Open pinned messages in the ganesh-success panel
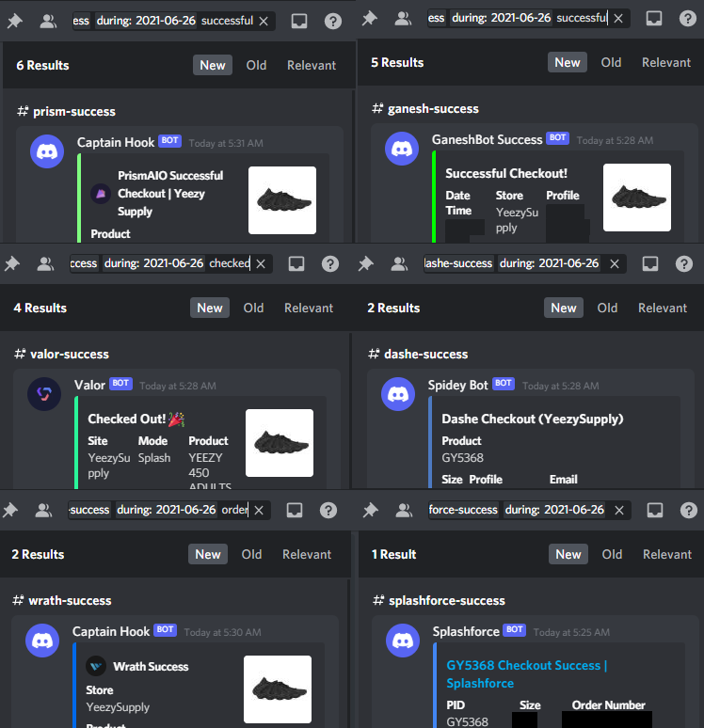 [x=370, y=18]
